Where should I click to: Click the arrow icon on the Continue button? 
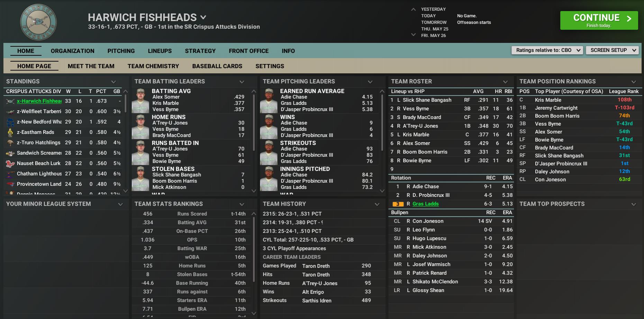[x=629, y=19]
